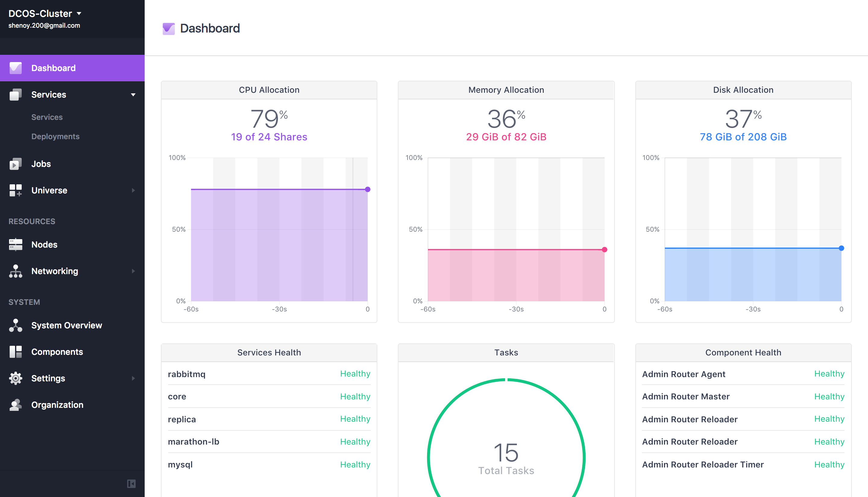The width and height of the screenshot is (868, 497).
Task: Click mysql's Healthy status
Action: coord(355,464)
